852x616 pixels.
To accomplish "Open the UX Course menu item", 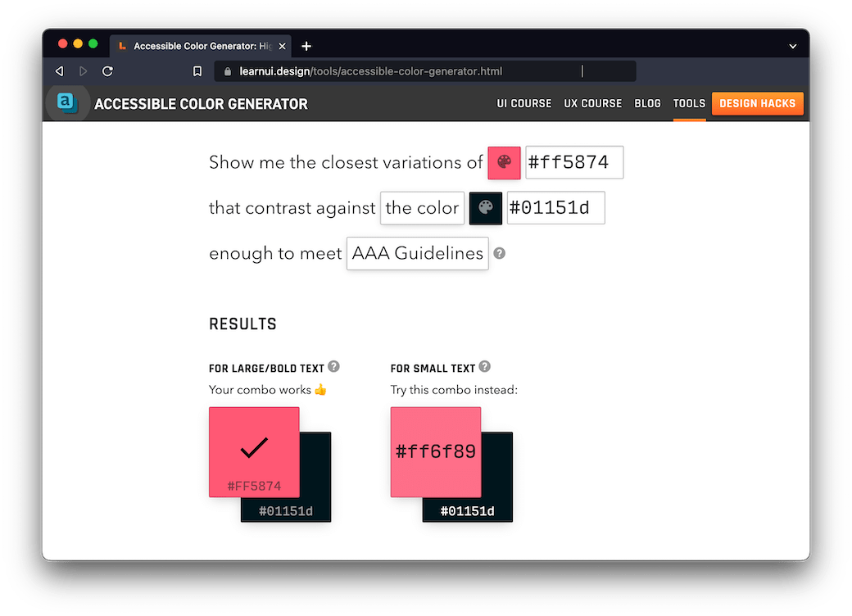I will click(593, 103).
